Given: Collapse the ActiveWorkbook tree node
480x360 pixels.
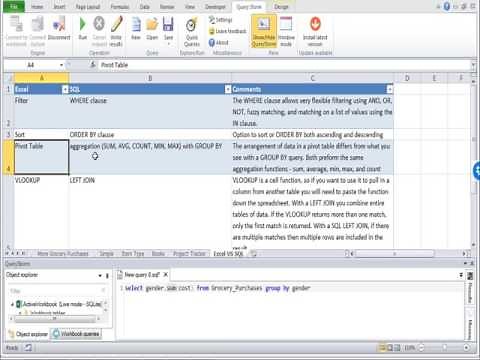Looking at the screenshot, I should [12, 304].
